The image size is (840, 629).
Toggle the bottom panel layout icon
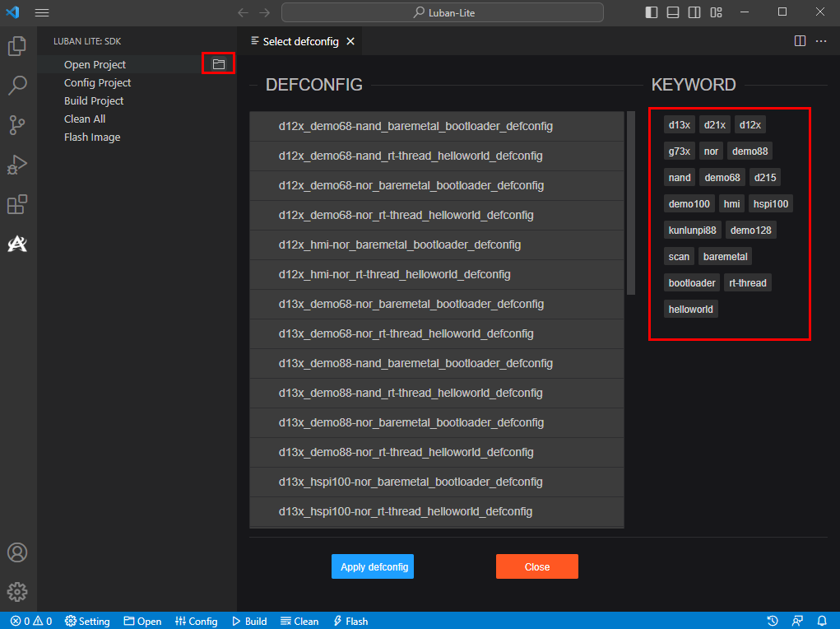click(x=673, y=12)
